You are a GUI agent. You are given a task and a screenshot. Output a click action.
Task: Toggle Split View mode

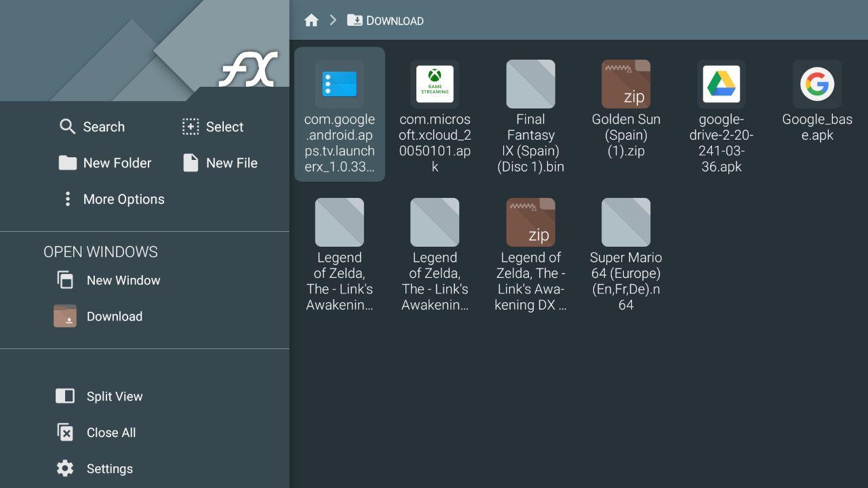(100, 396)
